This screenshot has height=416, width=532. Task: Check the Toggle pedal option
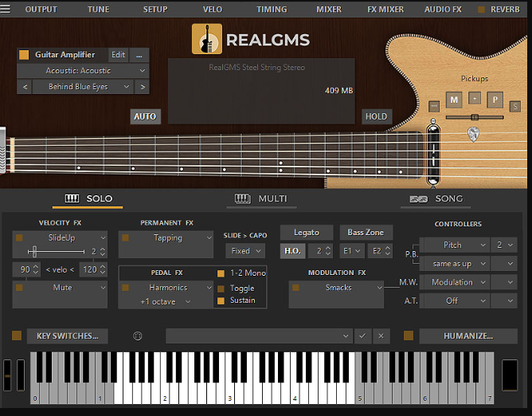coord(221,288)
